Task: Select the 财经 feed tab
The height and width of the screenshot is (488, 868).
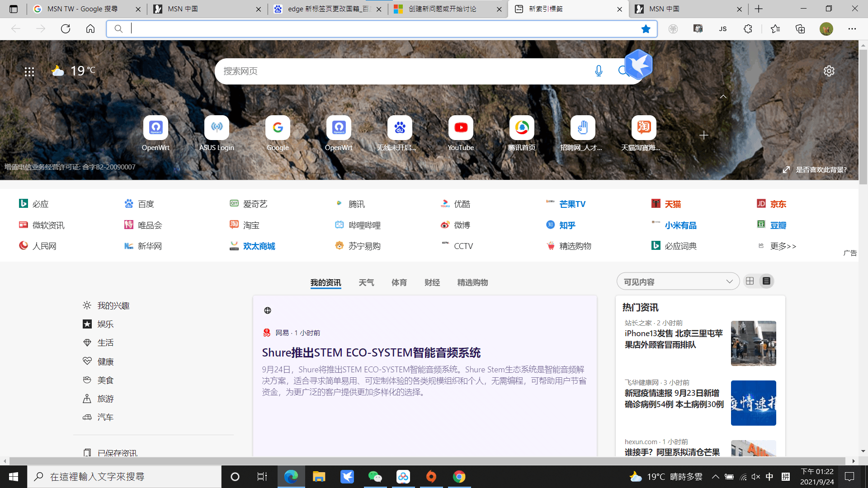Action: [432, 282]
